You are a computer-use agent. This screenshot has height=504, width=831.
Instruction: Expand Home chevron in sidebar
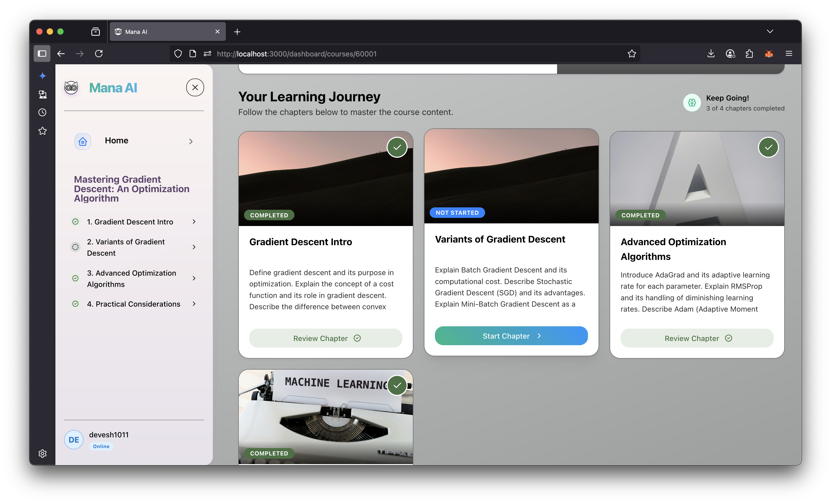[x=191, y=141]
